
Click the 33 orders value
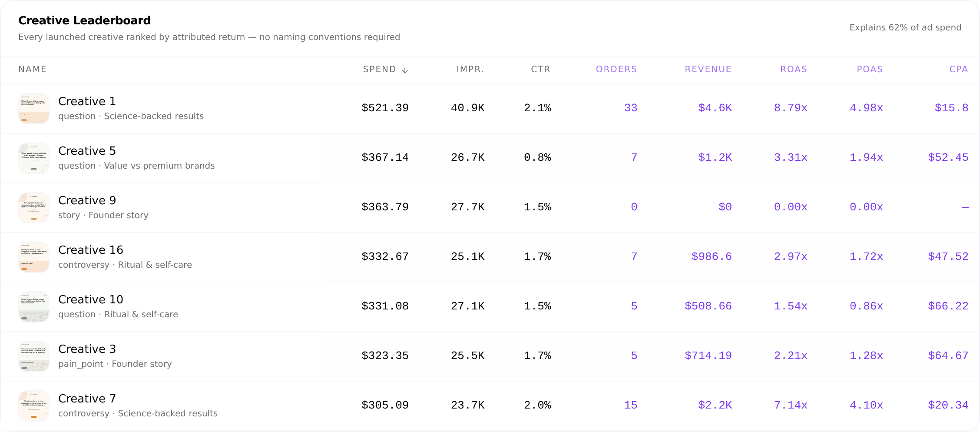(631, 108)
